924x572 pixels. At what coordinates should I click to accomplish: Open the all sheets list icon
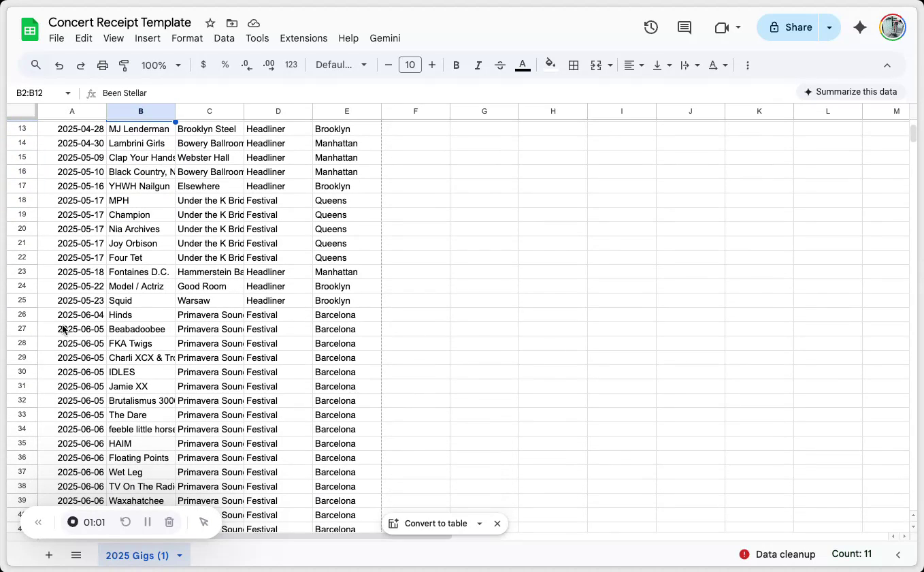point(76,555)
